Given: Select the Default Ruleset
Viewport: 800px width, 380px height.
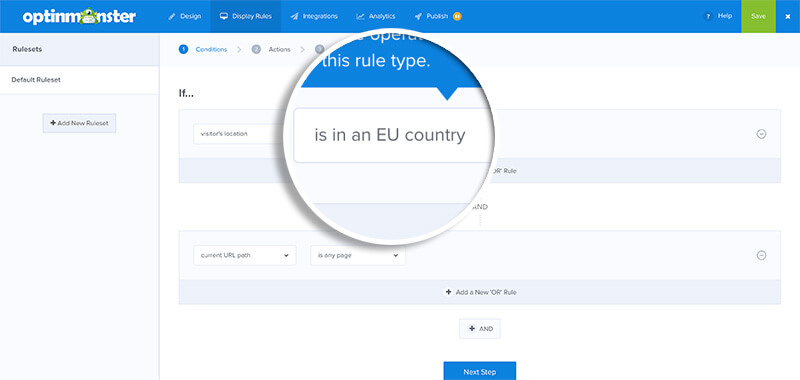Looking at the screenshot, I should [79, 80].
